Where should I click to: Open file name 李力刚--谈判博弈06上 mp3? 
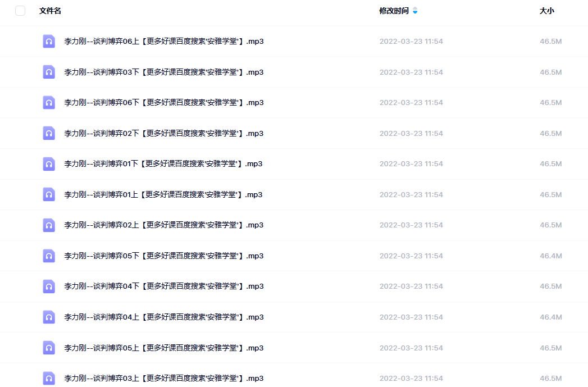pos(164,41)
